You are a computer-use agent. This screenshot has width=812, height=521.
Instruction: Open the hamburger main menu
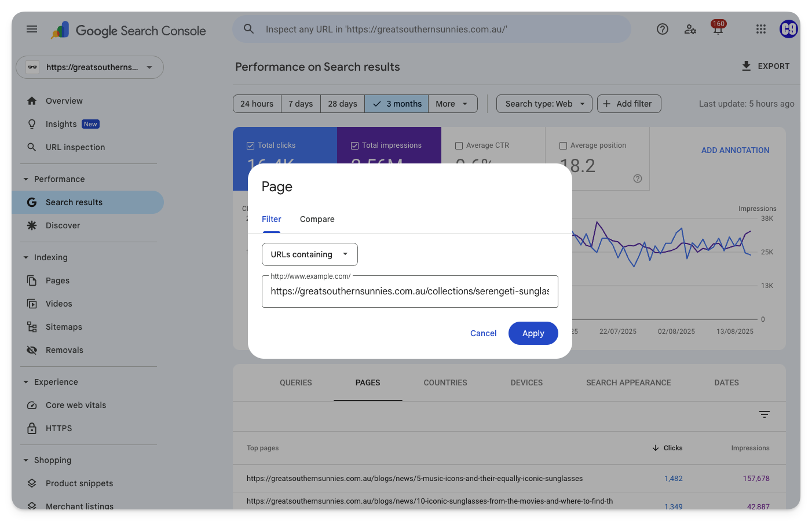point(32,29)
